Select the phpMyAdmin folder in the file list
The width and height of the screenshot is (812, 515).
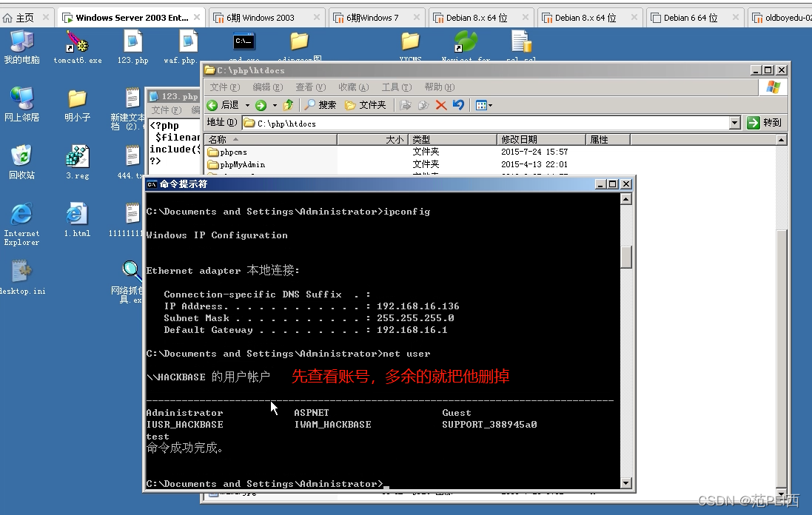237,164
